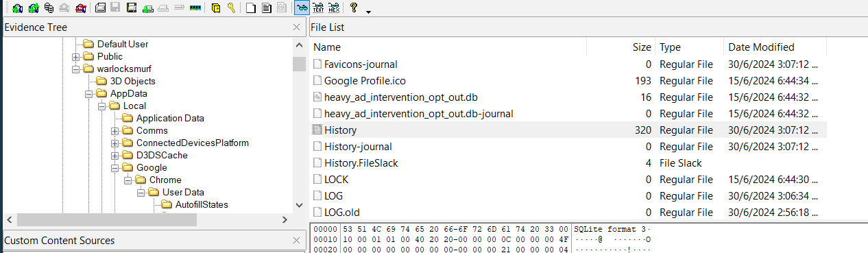Click the Export Files blank page icon
868x253 pixels.
tap(251, 8)
